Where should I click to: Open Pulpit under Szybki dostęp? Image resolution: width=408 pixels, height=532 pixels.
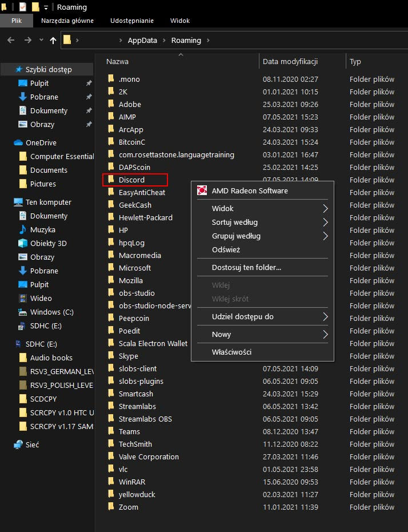tap(39, 83)
